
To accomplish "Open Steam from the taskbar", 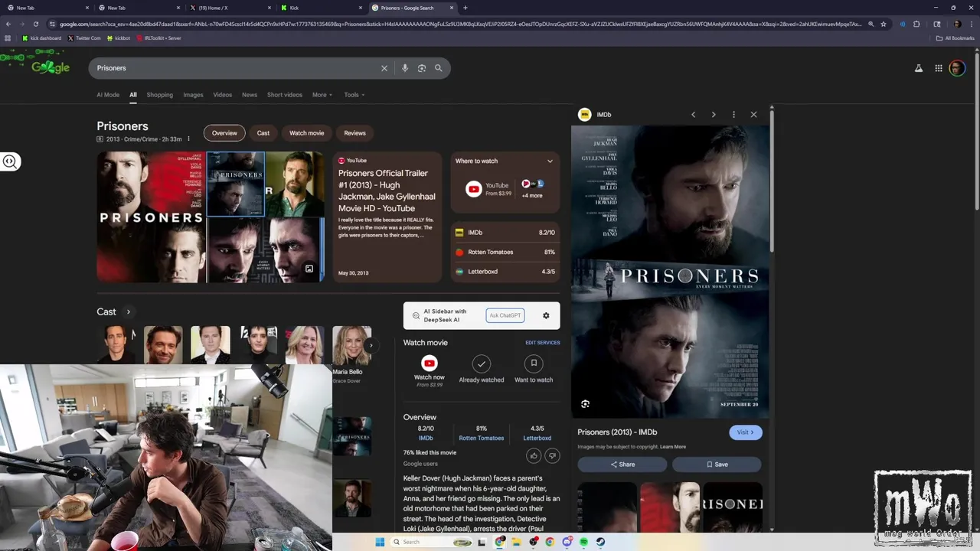I will (x=600, y=542).
